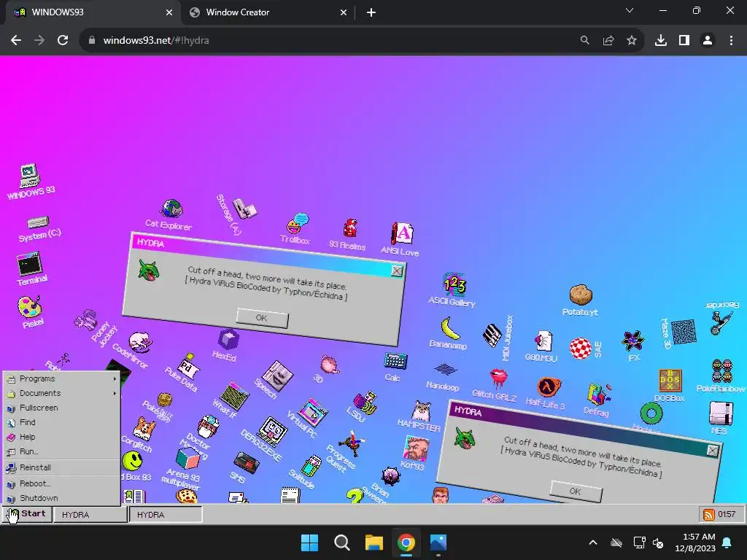This screenshot has width=747, height=560.
Task: Launch the Half-Life 3 icon
Action: pos(549,386)
